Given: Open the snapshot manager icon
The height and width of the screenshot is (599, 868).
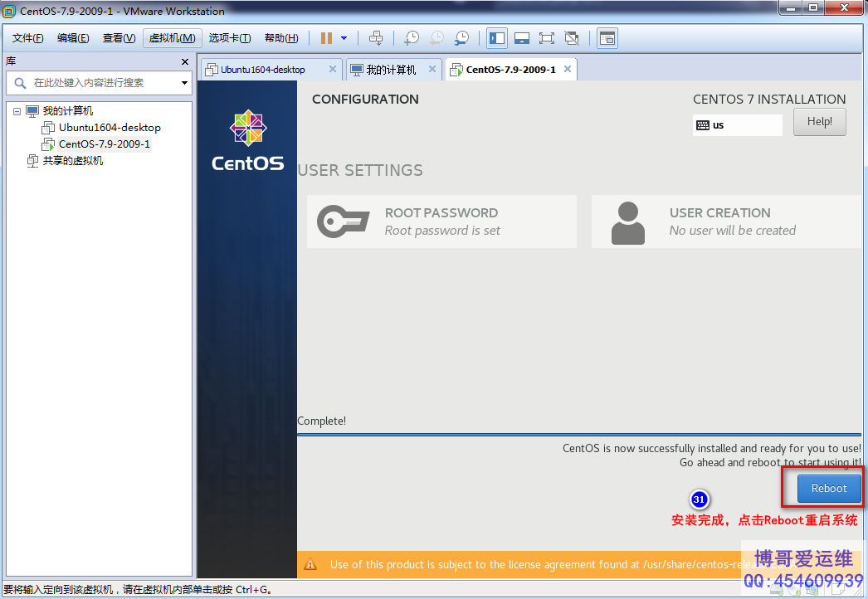Looking at the screenshot, I should click(x=461, y=38).
